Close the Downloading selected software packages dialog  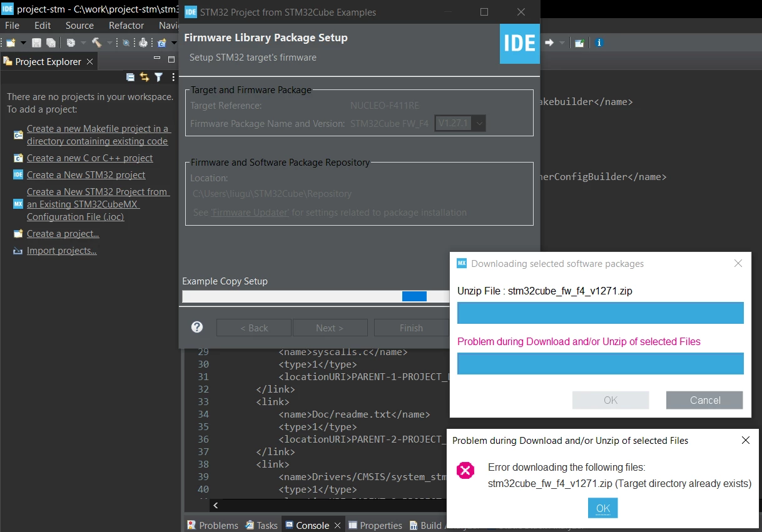(738, 263)
